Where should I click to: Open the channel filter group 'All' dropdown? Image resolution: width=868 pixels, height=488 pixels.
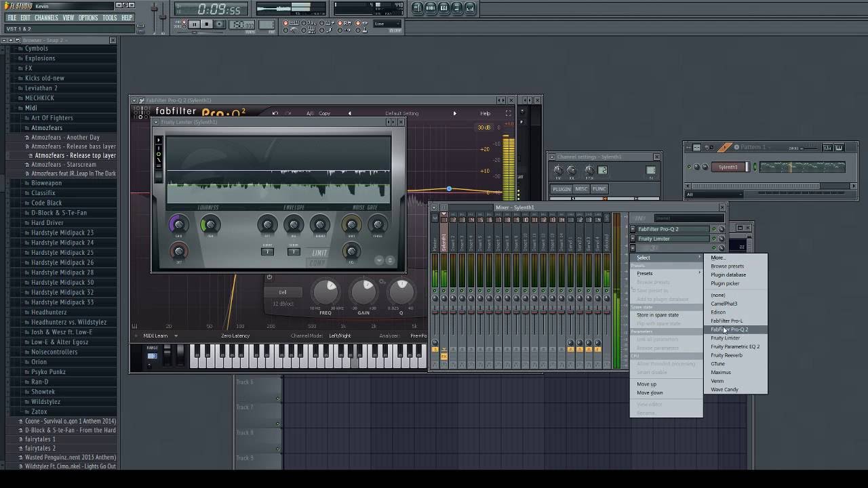(x=714, y=195)
